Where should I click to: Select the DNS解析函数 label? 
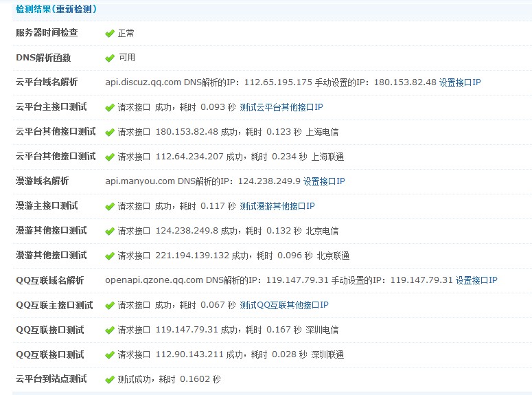pos(43,58)
